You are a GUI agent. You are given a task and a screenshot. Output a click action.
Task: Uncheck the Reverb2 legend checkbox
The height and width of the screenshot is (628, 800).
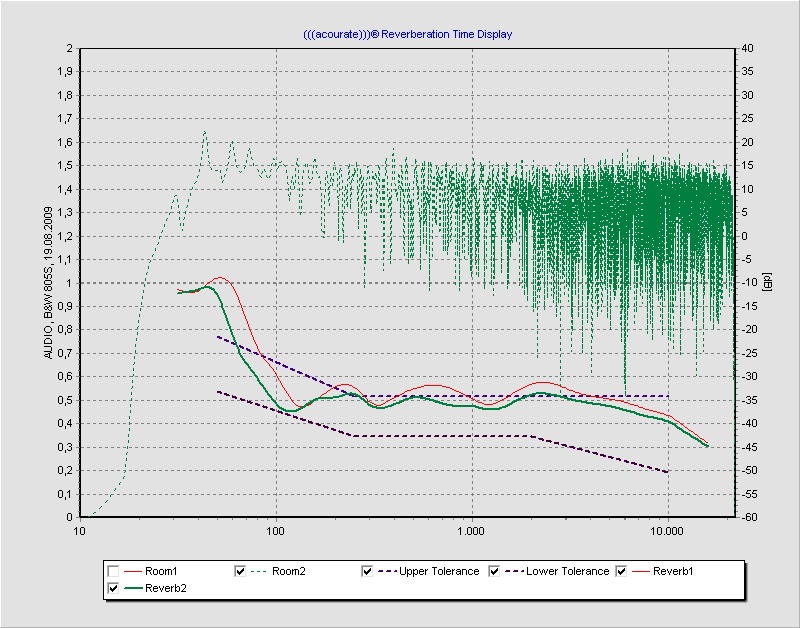(x=113, y=589)
